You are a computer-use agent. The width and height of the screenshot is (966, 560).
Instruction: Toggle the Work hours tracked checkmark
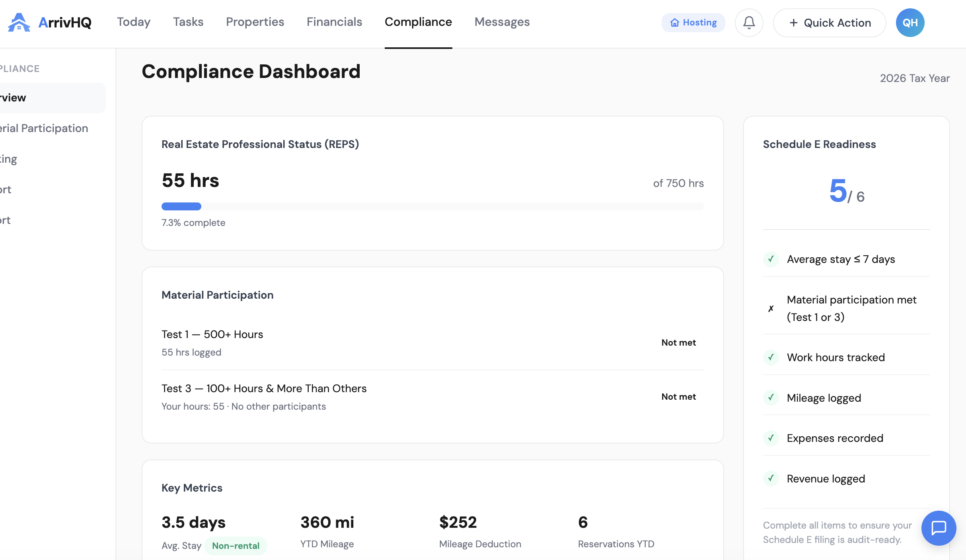coord(772,358)
